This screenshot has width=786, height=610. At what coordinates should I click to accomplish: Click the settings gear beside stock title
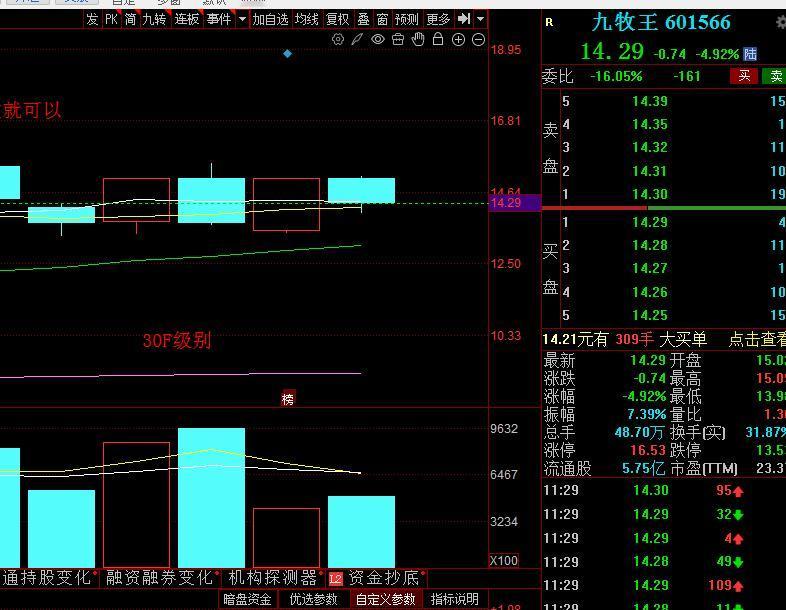pos(780,23)
